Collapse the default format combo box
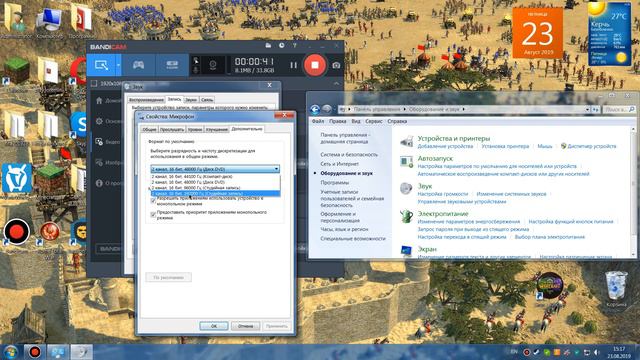Viewport: 640px width, 360px height. click(x=276, y=169)
